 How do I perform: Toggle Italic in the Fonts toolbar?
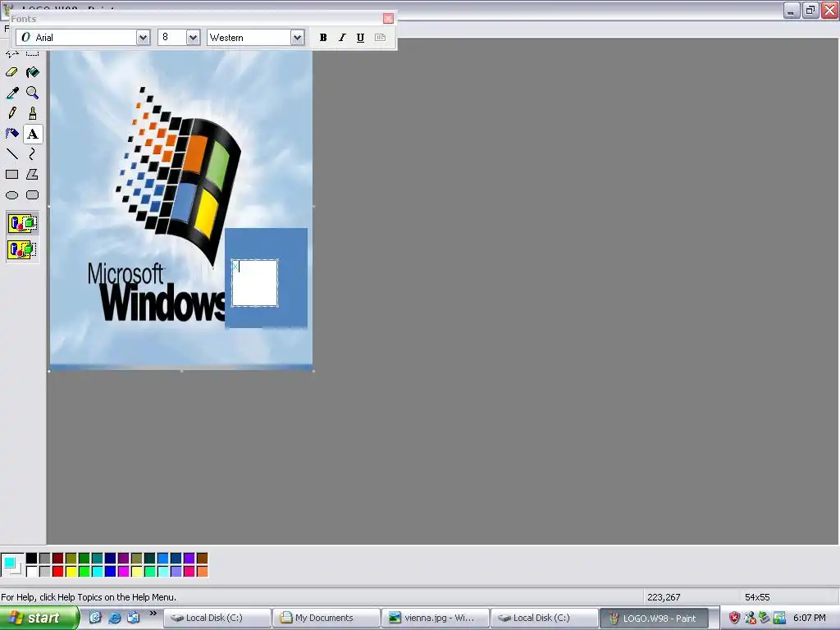(x=342, y=38)
